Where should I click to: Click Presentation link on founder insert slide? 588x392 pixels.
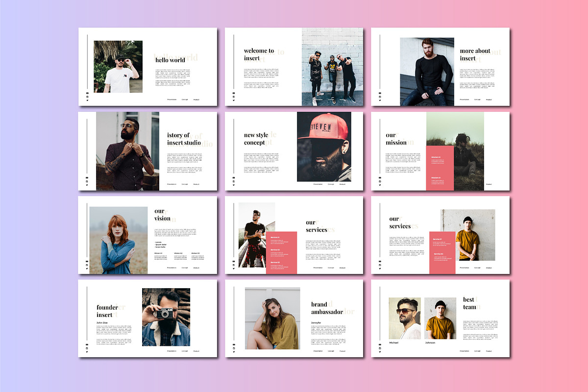[x=172, y=351]
